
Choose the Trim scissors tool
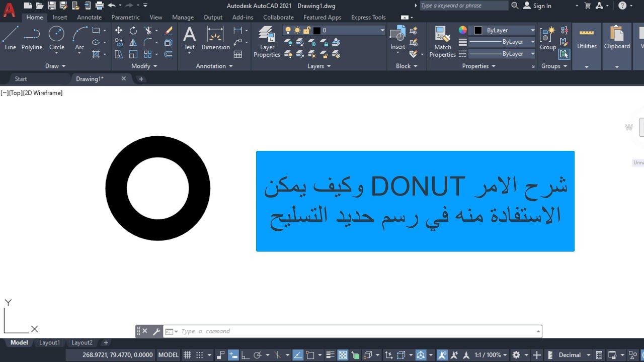[148, 31]
